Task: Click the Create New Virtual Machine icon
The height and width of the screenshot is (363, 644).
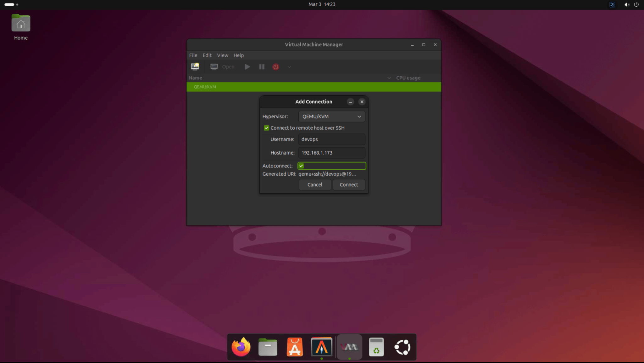Action: 194,66
